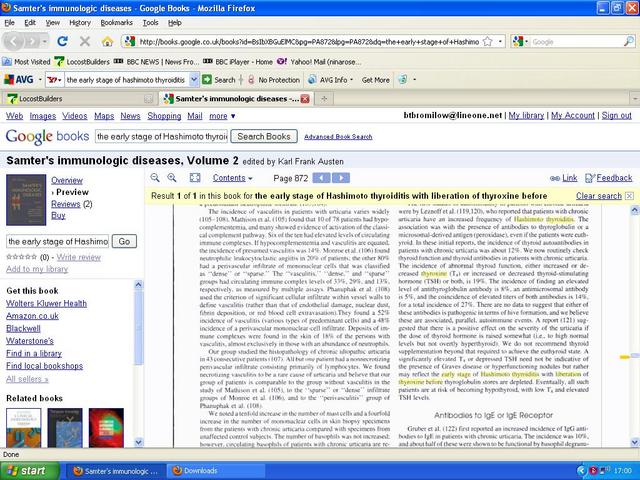Open BBC NEWS bookmark in bookmarks toolbar
This screenshot has width=640, height=480.
click(x=156, y=62)
